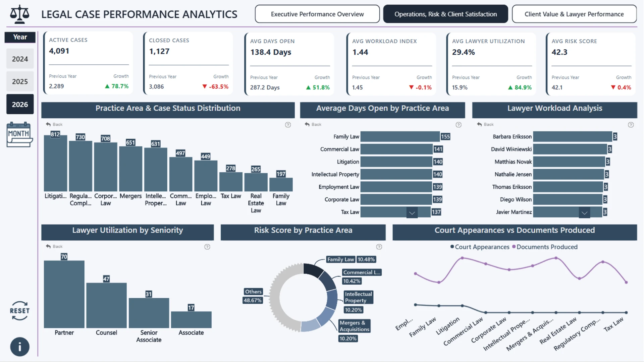Click Family Law bar in Average Days Open
Image resolution: width=644 pixels, height=362 pixels.
coord(400,136)
